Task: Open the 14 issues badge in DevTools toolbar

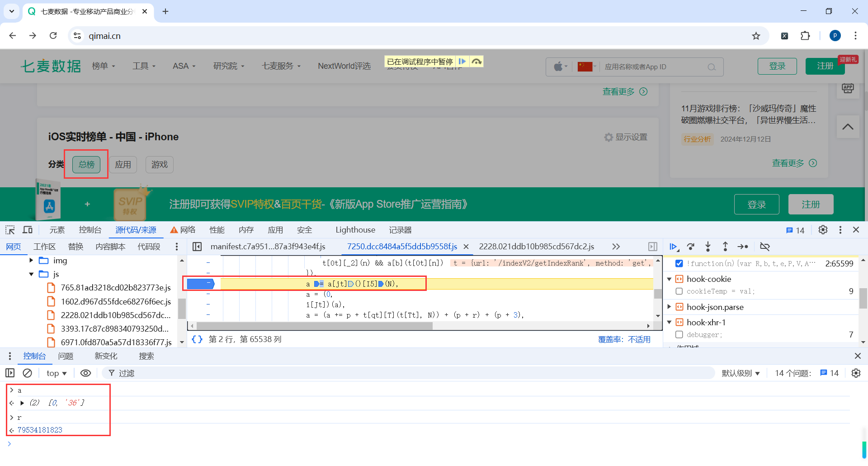Action: pyautogui.click(x=795, y=230)
